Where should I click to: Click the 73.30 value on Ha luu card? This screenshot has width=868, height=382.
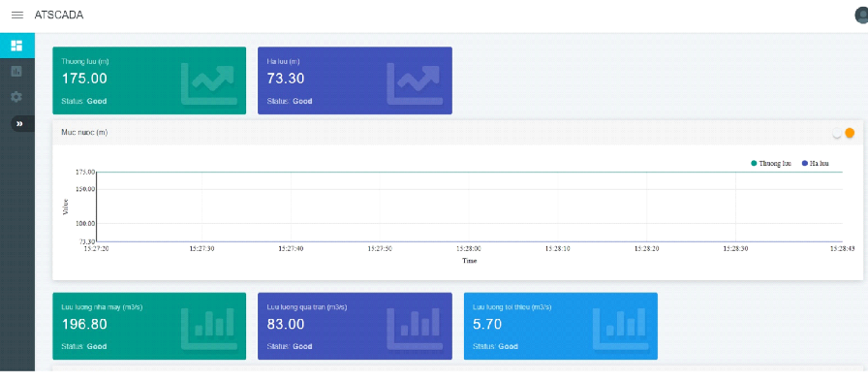pos(286,79)
